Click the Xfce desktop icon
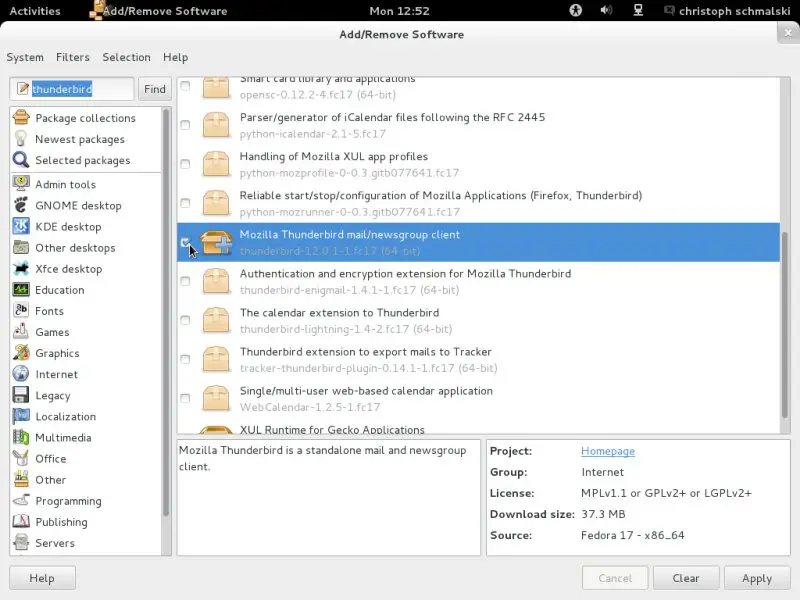Image resolution: width=800 pixels, height=600 pixels. coord(21,268)
